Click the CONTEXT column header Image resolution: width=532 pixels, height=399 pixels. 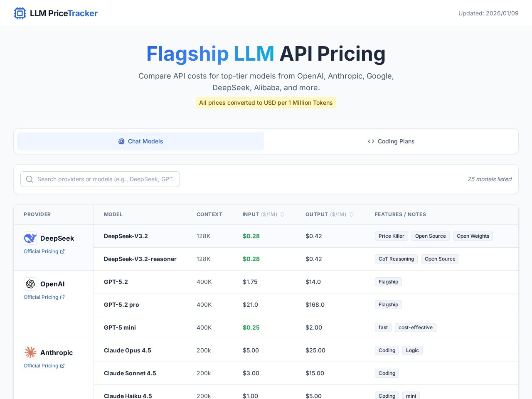[x=209, y=214]
